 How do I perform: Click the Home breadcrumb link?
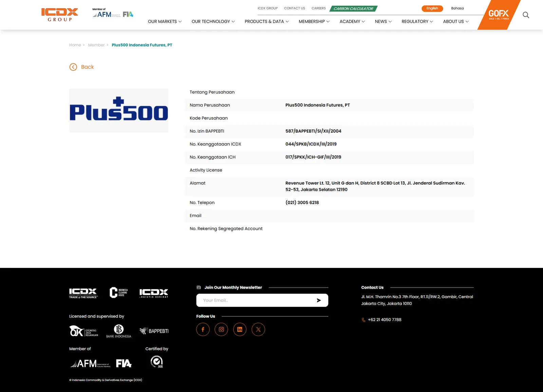[x=75, y=45]
